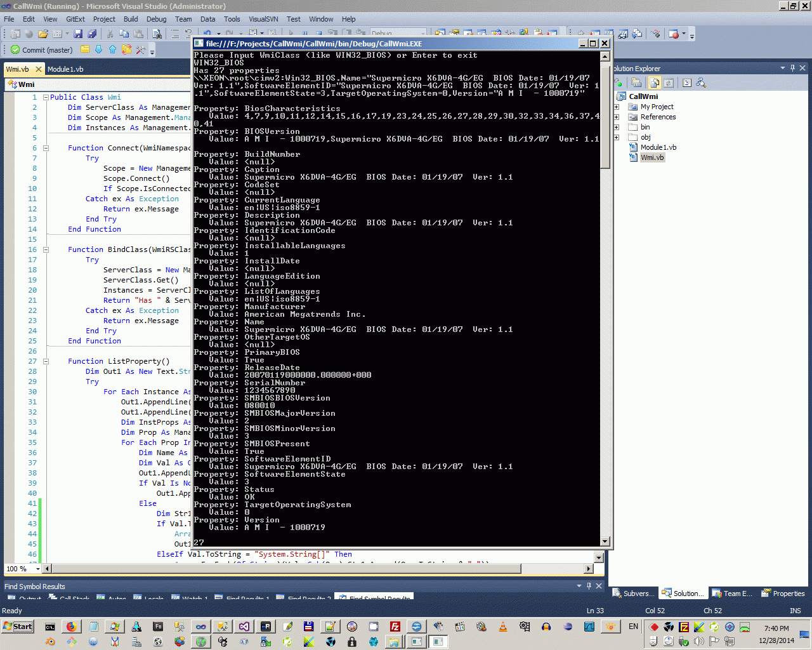Viewport: 812px width, 650px height.
Task: Click the Git sync folders icon
Action: [x=126, y=50]
